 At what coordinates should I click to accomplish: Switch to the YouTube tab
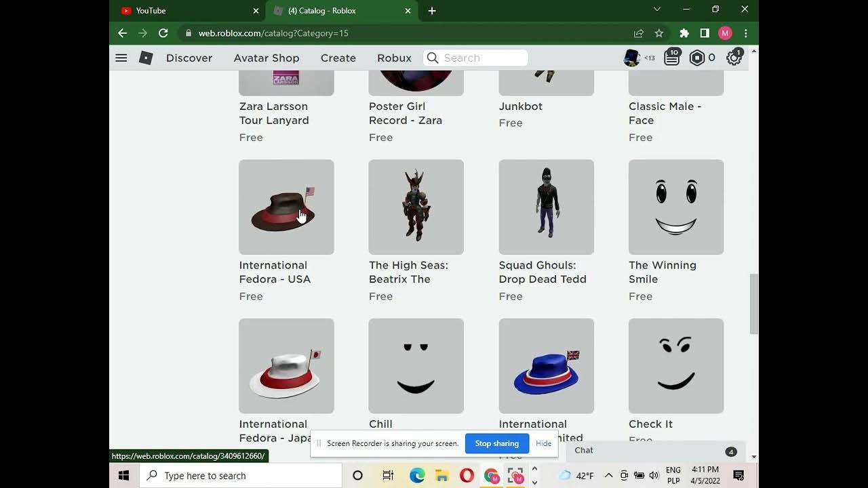pos(188,11)
